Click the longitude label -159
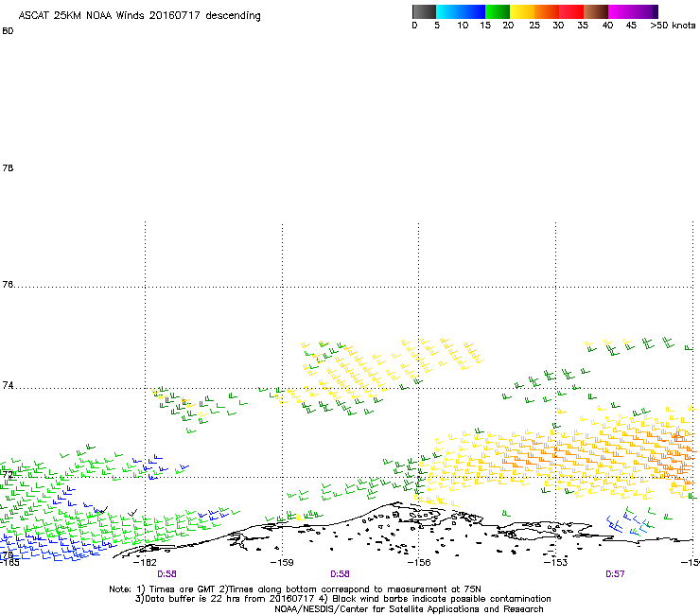Screen dimensions: 700x615 click(x=282, y=563)
